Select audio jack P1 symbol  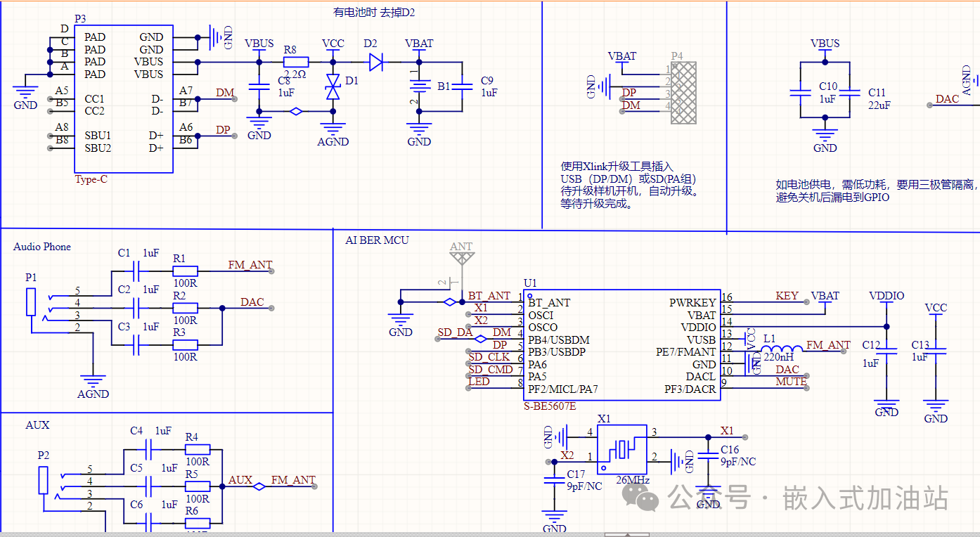(31, 304)
